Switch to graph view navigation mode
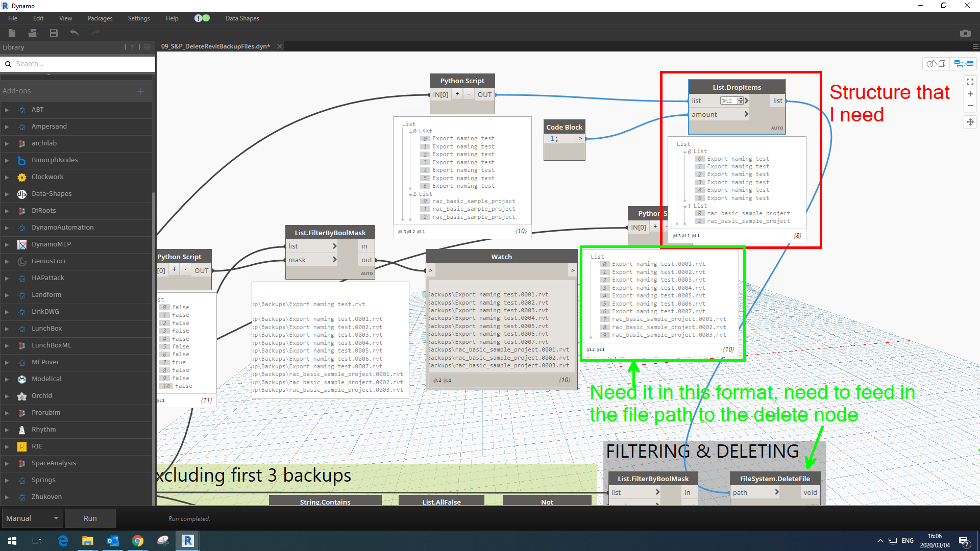Image resolution: width=980 pixels, height=551 pixels. tap(964, 64)
